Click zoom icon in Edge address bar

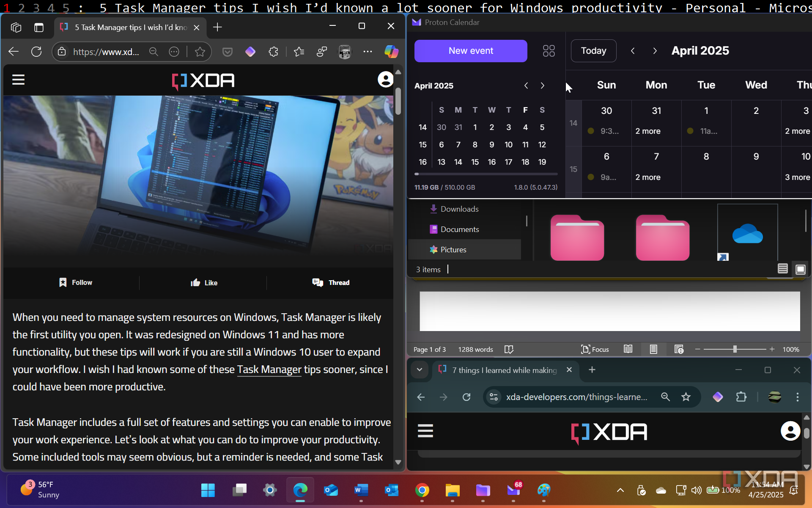[x=154, y=52]
